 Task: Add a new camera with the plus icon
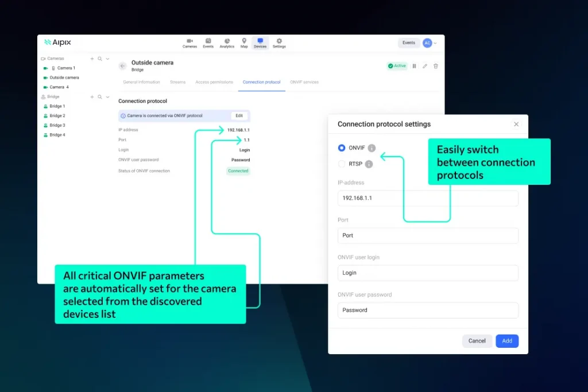pos(92,59)
